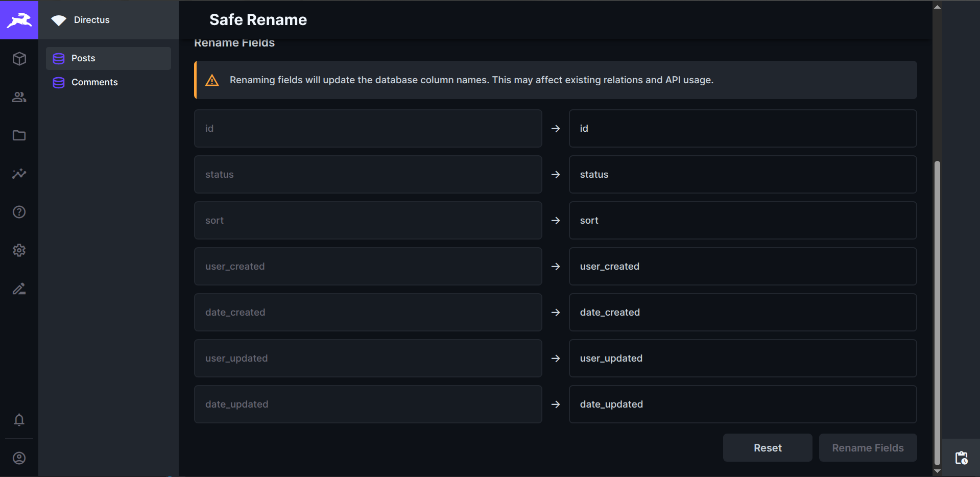980x477 pixels.
Task: Open the clipboard activity icon at bottom right
Action: (x=961, y=458)
